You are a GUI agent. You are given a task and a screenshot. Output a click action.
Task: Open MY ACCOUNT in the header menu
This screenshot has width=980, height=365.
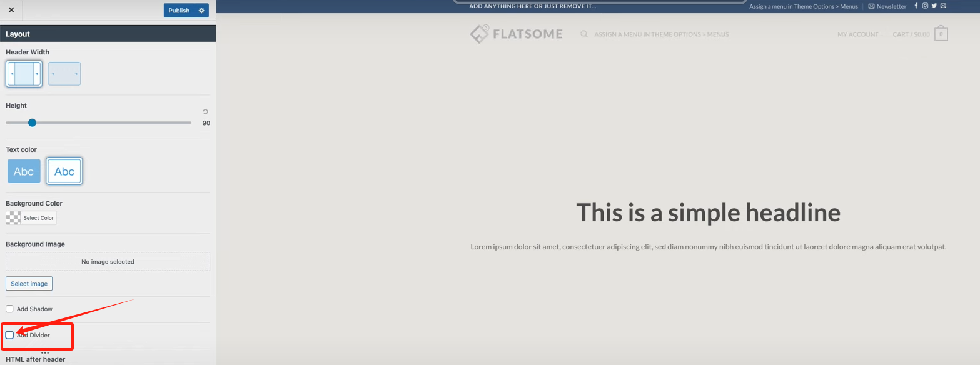[x=857, y=34]
